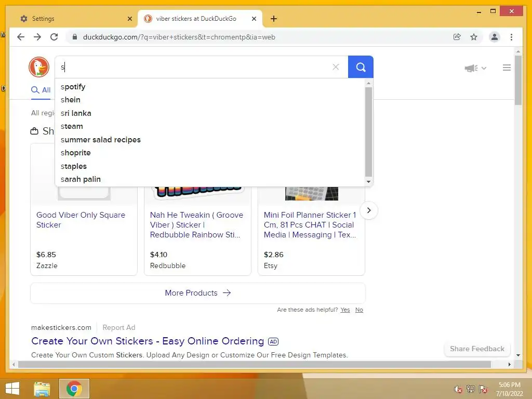Open the hamburger side menu
532x399 pixels.
(507, 68)
